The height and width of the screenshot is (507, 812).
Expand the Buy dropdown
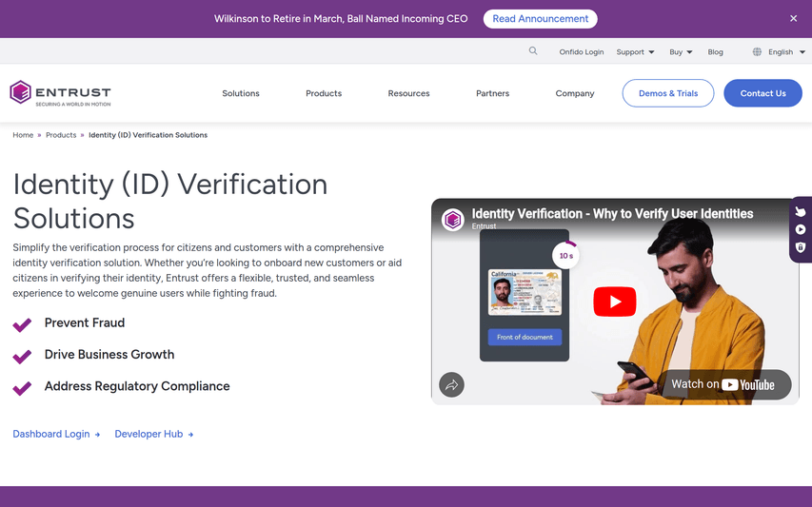tap(681, 52)
